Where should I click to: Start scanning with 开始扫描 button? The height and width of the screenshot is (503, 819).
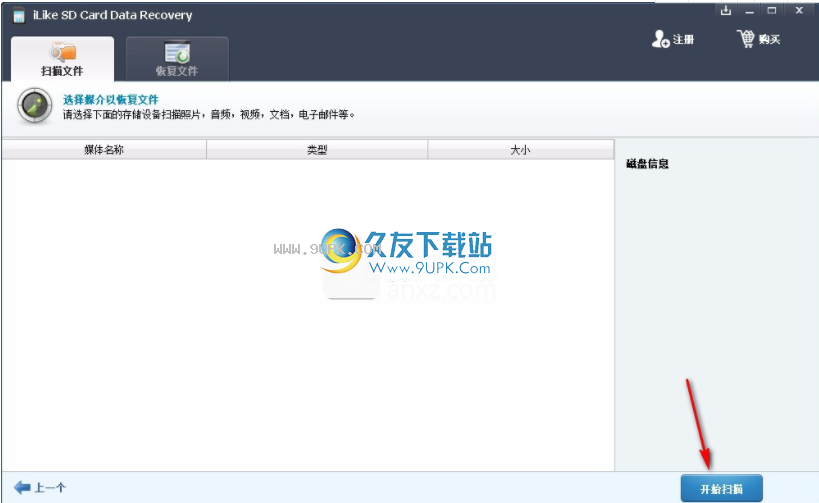721,489
